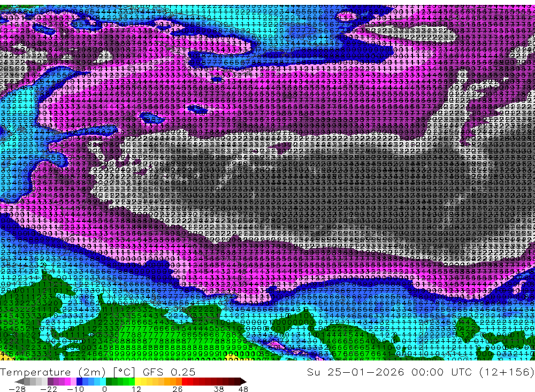The height and width of the screenshot is (392, 535).
Task: Click the (12+156) forecast hour label
Action: (x=507, y=372)
